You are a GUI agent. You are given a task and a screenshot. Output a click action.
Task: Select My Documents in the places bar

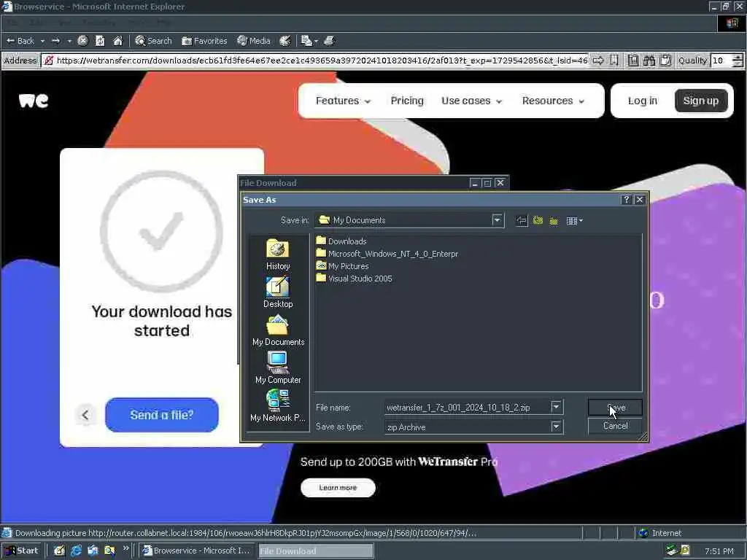pos(278,330)
